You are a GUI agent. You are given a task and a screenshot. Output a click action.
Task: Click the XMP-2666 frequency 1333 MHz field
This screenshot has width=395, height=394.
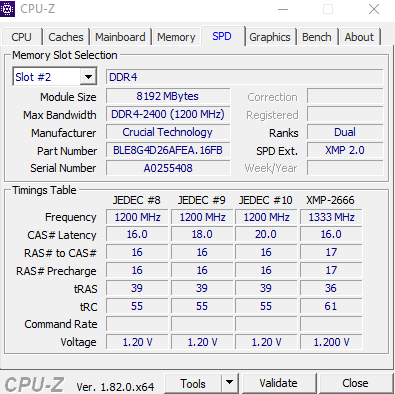331,217
